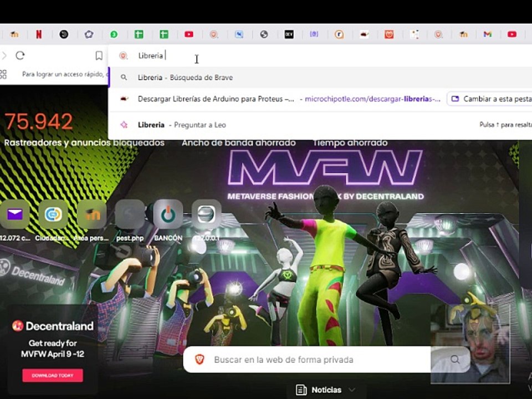This screenshot has height=399, width=532.
Task: Click the forward navigation arrow
Action: click(4, 55)
